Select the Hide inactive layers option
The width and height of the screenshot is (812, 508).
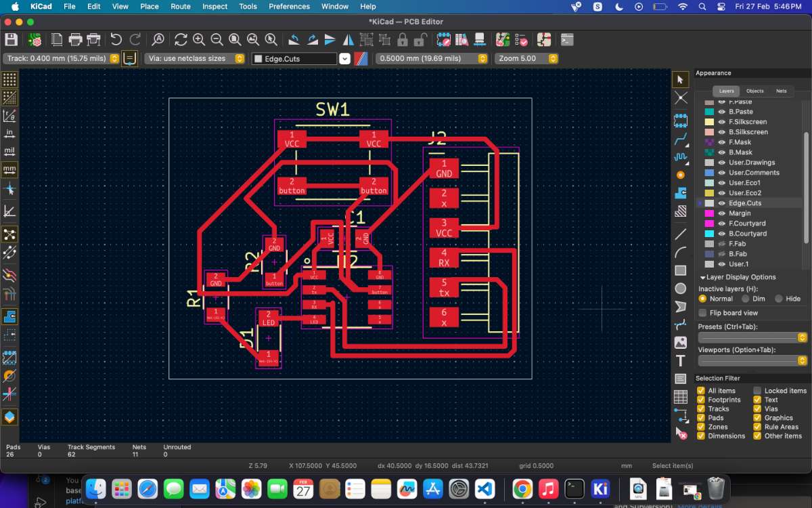pos(779,299)
